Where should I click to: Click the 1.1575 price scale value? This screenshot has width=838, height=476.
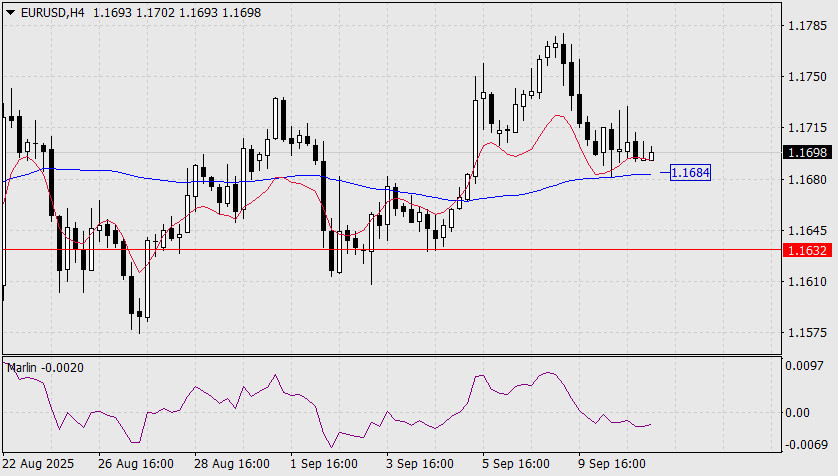(x=808, y=333)
